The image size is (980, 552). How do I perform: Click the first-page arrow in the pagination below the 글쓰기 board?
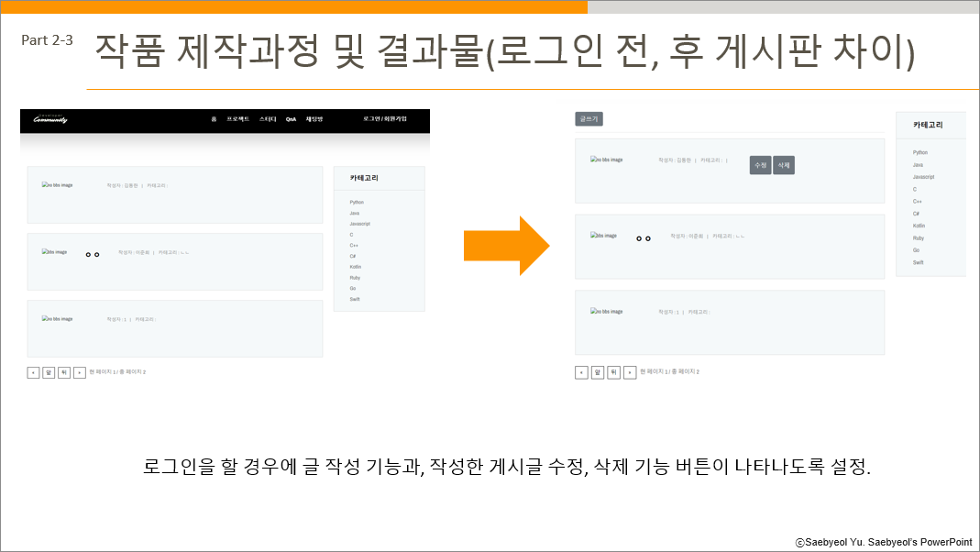tap(581, 372)
